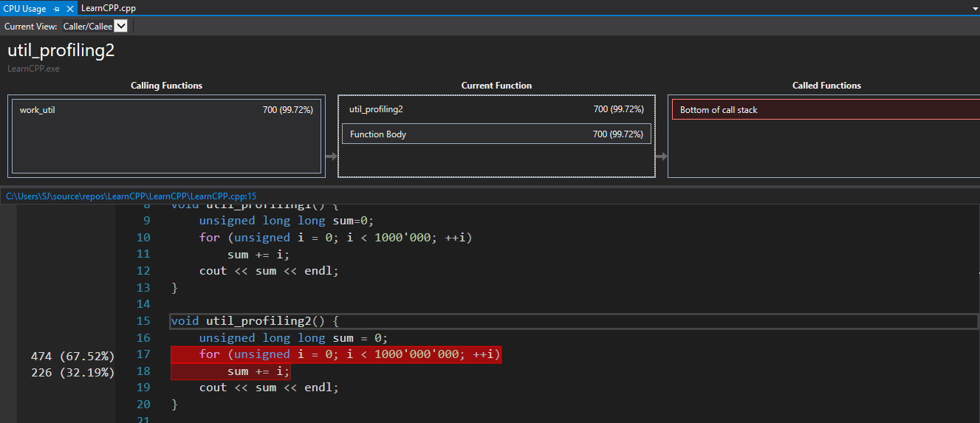The width and height of the screenshot is (980, 423).
Task: Select util_profiling2 in Current Function box
Action: pyautogui.click(x=496, y=109)
